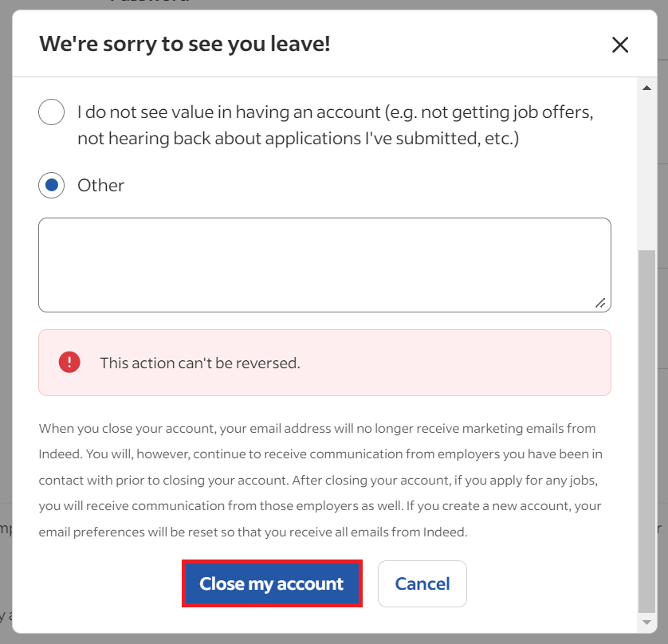Click the "Cancel" button
This screenshot has width=668, height=644.
coord(422,583)
